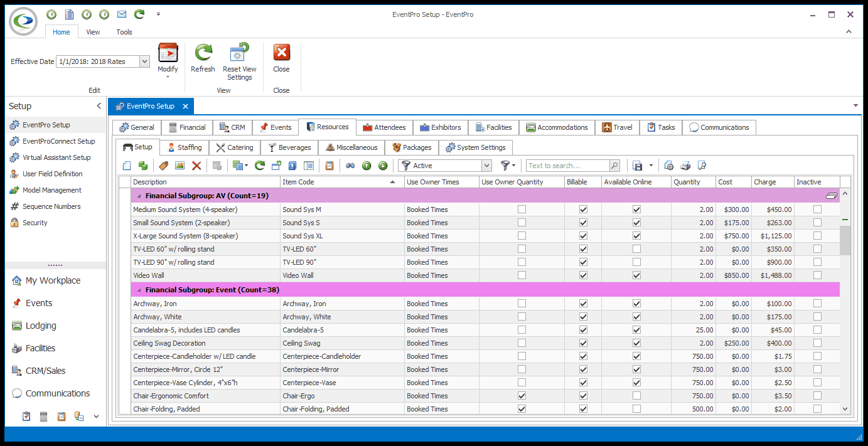The height and width of the screenshot is (446, 868).
Task: Click the green refresh arrow in quick access toolbar
Action: (139, 14)
